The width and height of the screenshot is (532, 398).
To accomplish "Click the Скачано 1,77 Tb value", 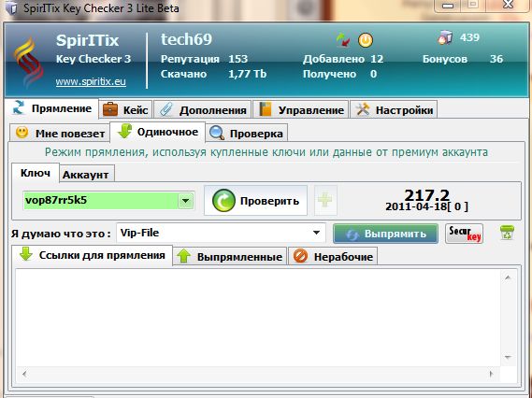I will (x=248, y=74).
